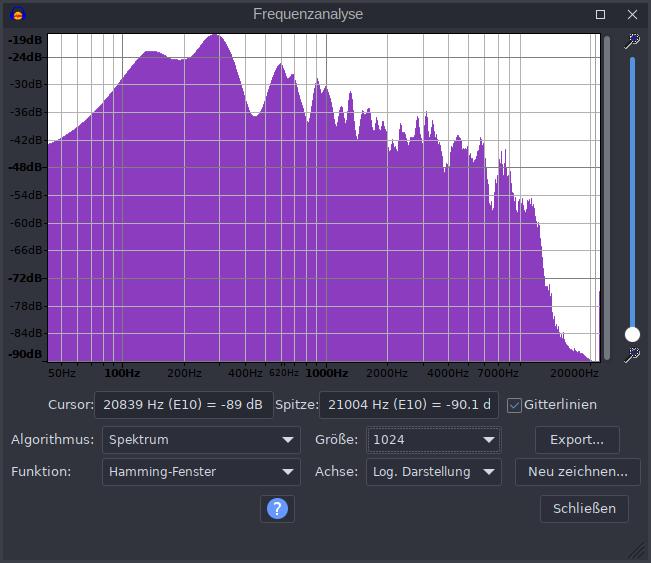Click the 100Hz axis label

coord(122,373)
